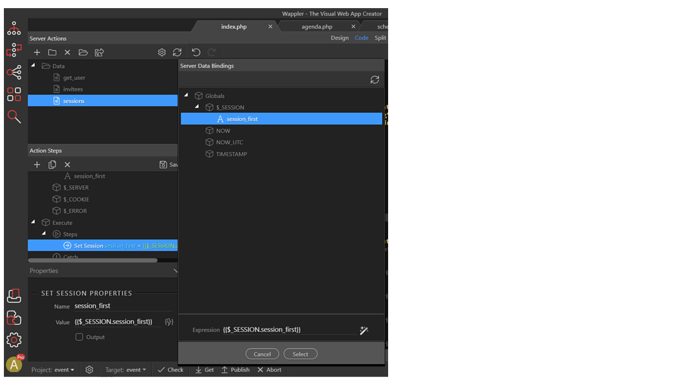This screenshot has width=690, height=388.
Task: Open project settings gear in status bar
Action: pos(89,370)
